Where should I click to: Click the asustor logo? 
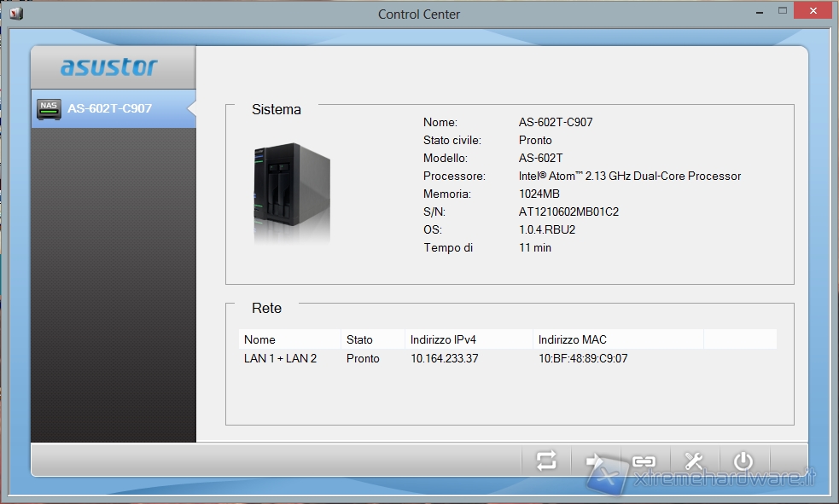tap(109, 67)
